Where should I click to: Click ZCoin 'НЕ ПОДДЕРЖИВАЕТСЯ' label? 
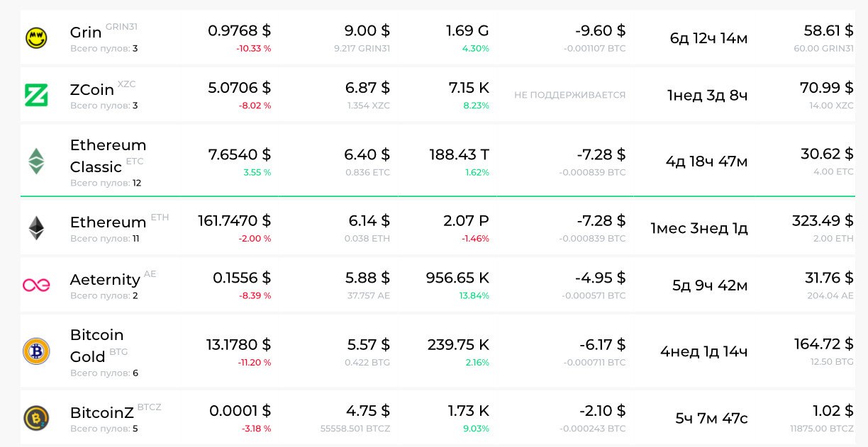point(569,95)
